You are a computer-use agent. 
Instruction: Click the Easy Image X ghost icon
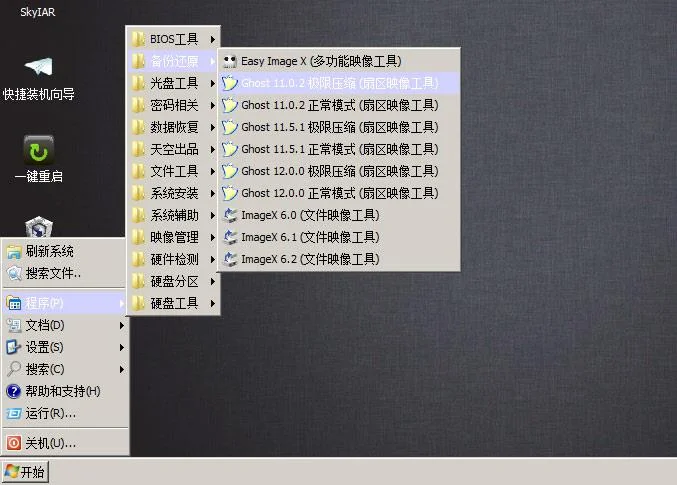pos(230,61)
